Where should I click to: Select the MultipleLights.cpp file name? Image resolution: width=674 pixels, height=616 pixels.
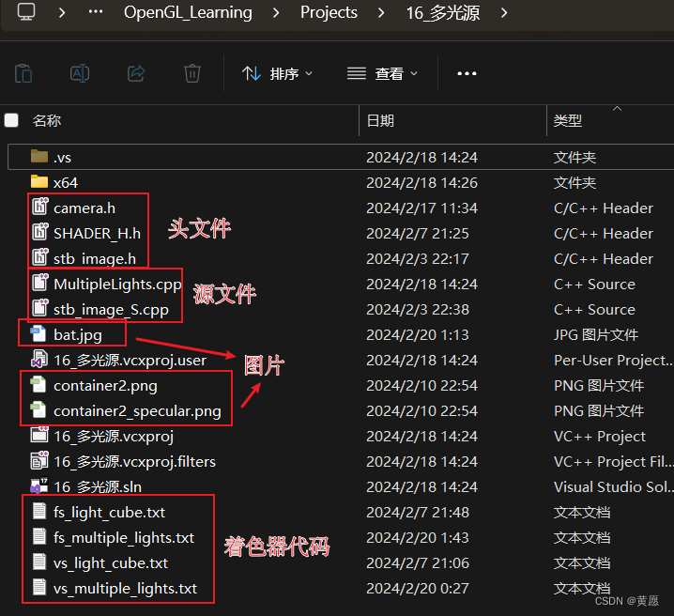pyautogui.click(x=117, y=285)
